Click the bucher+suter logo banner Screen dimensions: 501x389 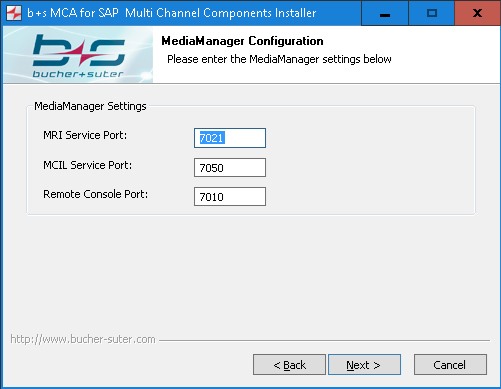(x=78, y=55)
